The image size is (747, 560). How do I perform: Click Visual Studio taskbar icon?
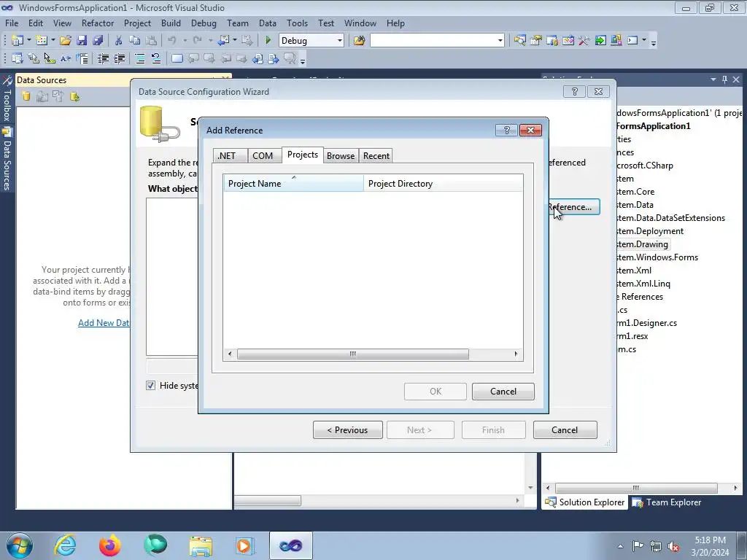pos(290,545)
